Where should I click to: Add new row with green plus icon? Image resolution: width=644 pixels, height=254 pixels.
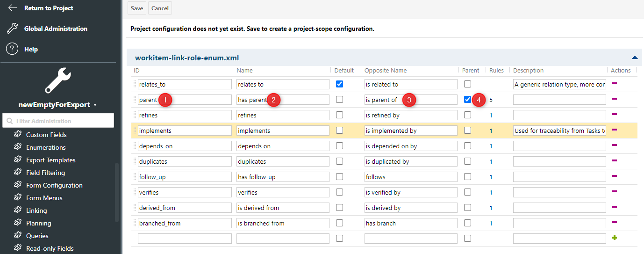coord(615,238)
